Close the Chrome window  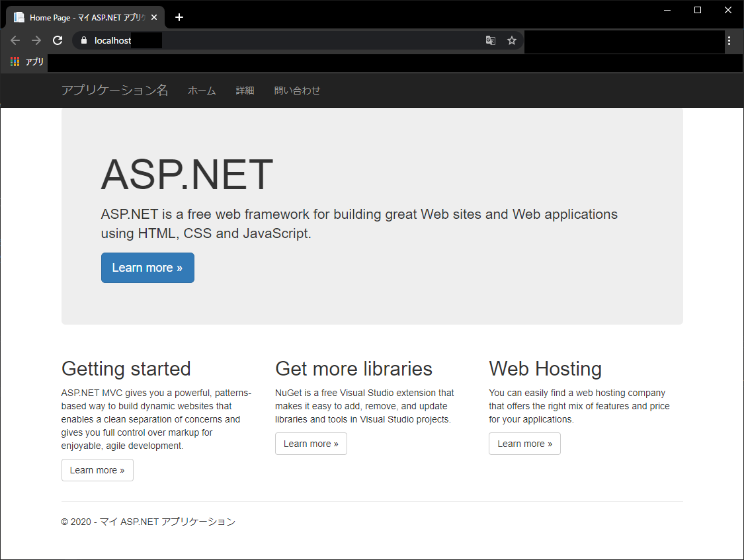(x=728, y=10)
